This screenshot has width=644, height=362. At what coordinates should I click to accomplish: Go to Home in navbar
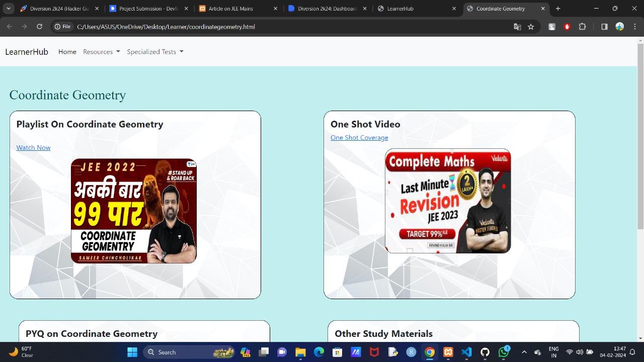(x=67, y=52)
